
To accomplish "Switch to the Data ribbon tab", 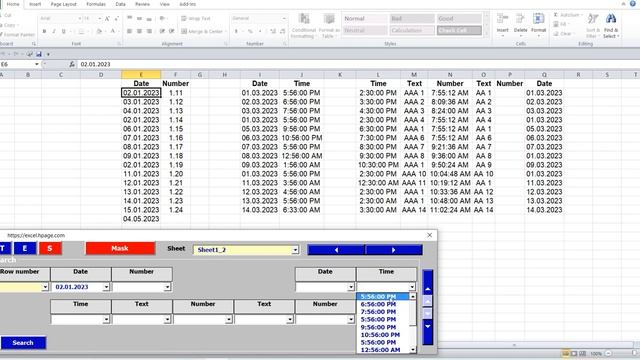I will (120, 4).
